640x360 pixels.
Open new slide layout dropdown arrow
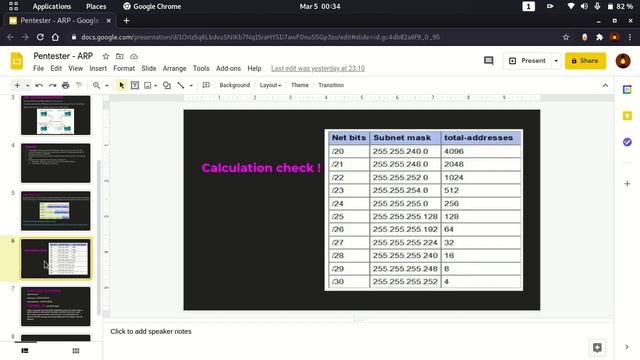[27, 86]
